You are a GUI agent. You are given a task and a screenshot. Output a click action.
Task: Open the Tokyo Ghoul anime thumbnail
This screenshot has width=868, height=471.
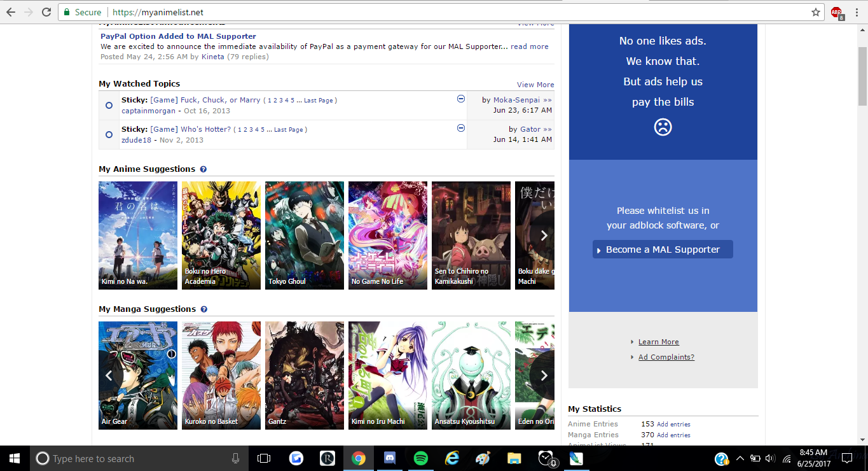pos(304,236)
